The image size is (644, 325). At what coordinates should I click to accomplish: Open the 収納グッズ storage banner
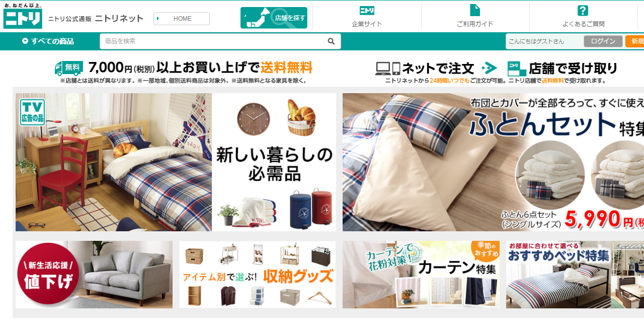coord(258,274)
